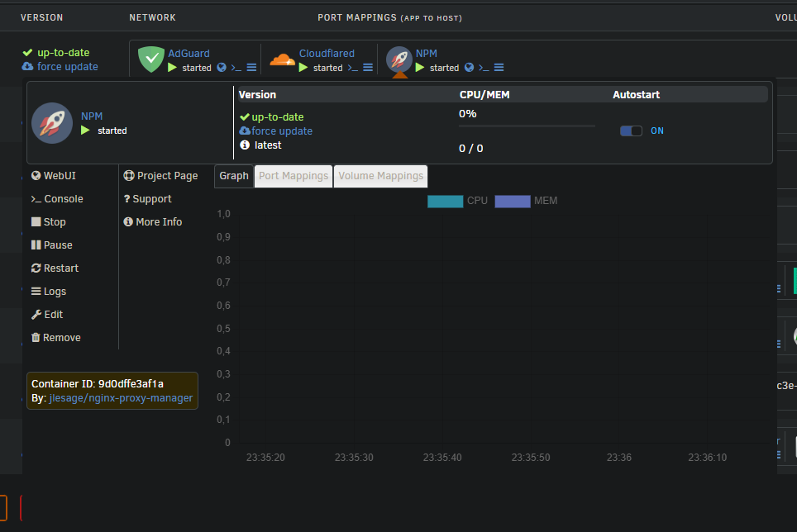This screenshot has width=797, height=532.
Task: Open Cloudflared console prompt icon
Action: click(353, 68)
